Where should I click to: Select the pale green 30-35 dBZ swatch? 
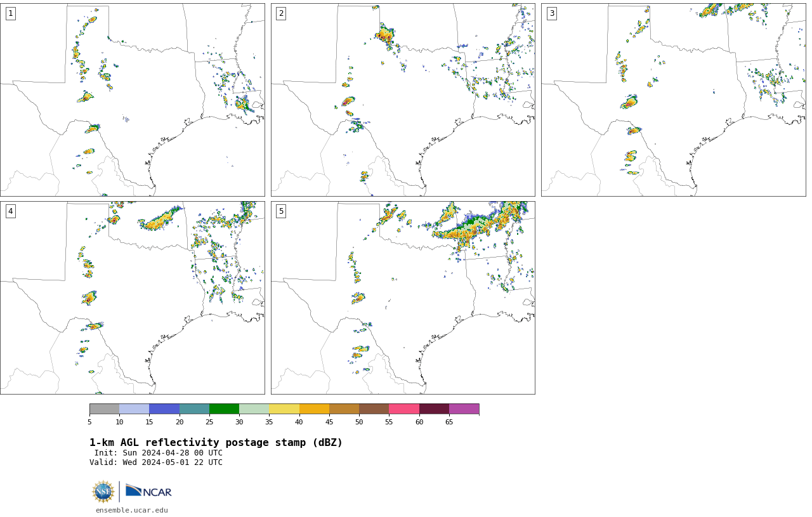click(x=254, y=409)
